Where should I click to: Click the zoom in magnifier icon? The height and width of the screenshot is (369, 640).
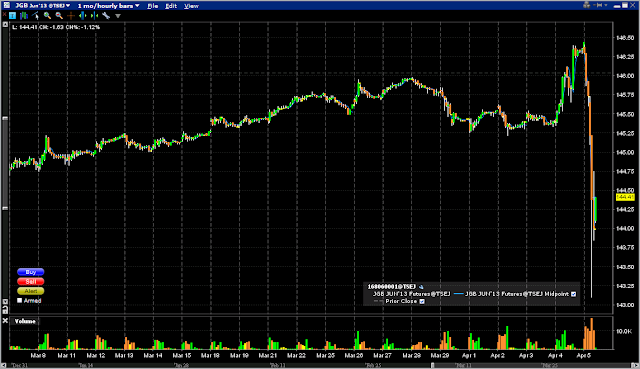coord(47,16)
